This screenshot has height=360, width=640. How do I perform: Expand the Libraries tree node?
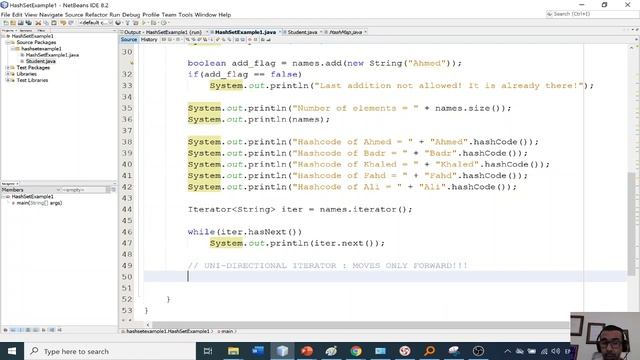8,74
